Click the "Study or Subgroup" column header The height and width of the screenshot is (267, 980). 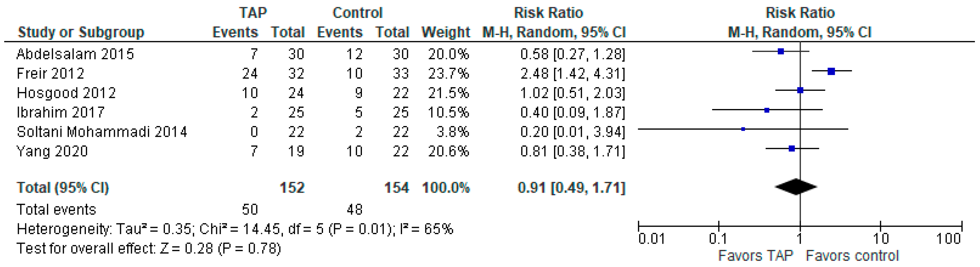tap(81, 32)
